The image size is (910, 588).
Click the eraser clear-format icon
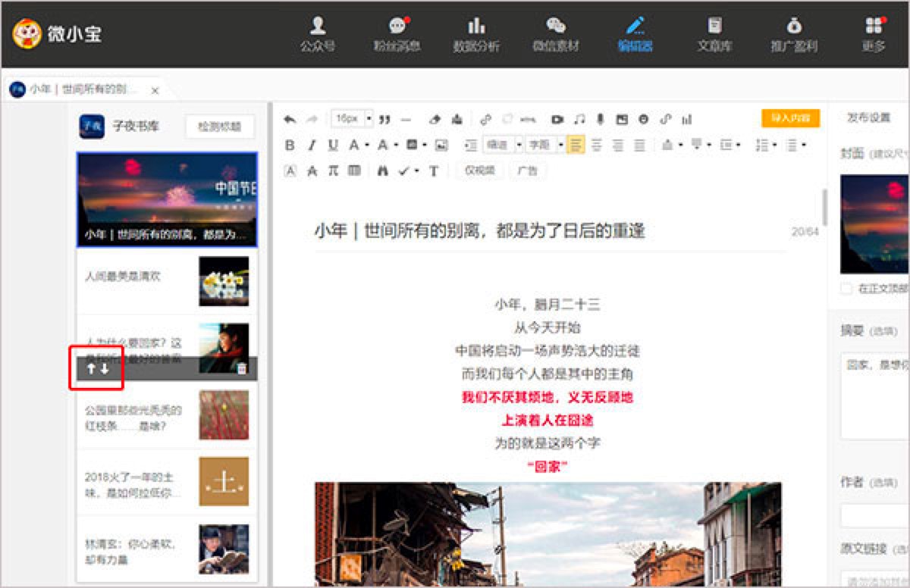tap(435, 120)
